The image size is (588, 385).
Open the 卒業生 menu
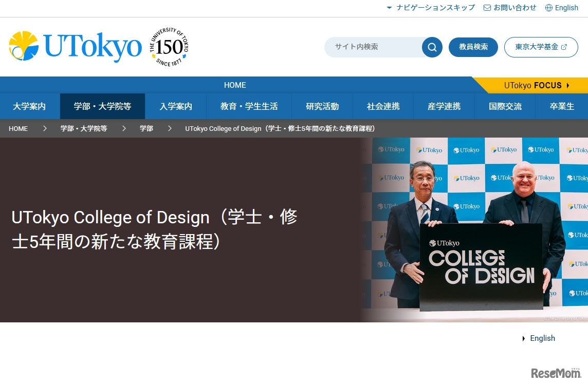[x=562, y=106]
